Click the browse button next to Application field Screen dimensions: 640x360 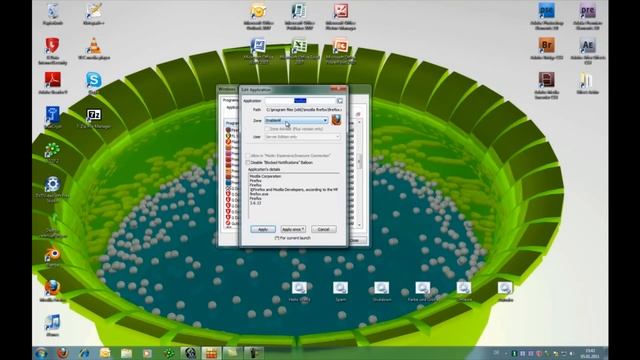pyautogui.click(x=340, y=100)
